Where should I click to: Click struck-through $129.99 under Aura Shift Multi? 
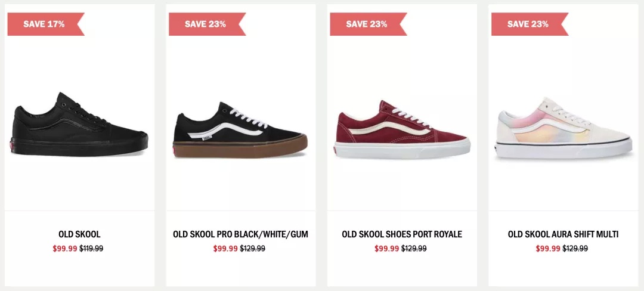(x=575, y=248)
